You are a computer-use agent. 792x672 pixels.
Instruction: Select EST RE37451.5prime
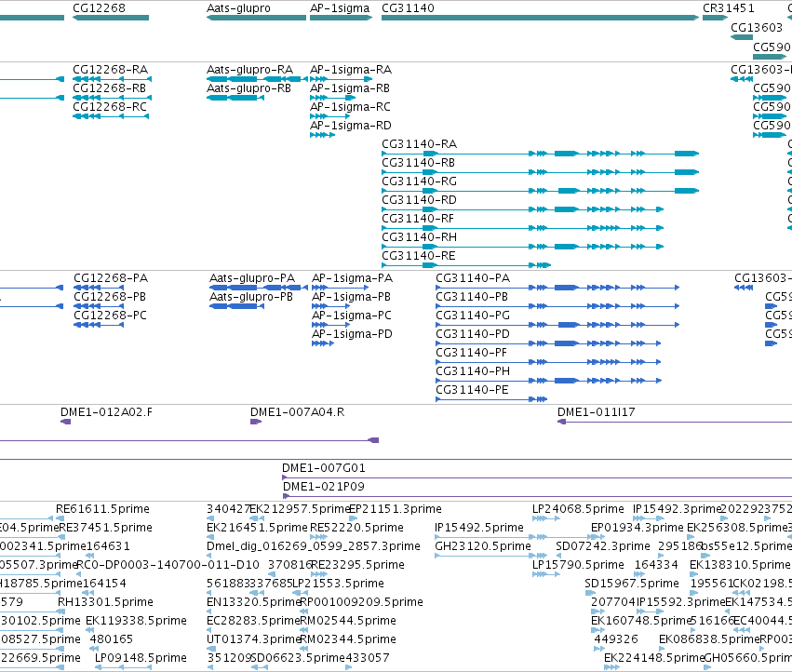[105, 528]
